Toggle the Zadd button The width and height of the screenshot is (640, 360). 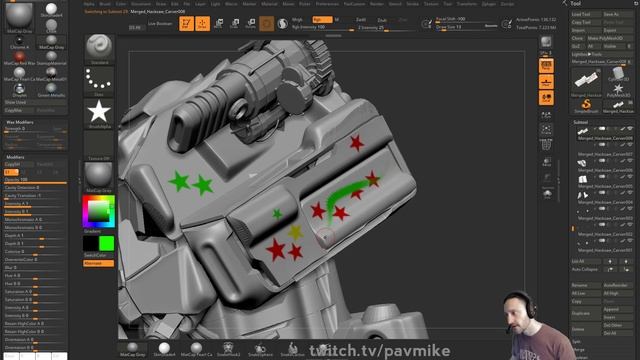pos(361,20)
